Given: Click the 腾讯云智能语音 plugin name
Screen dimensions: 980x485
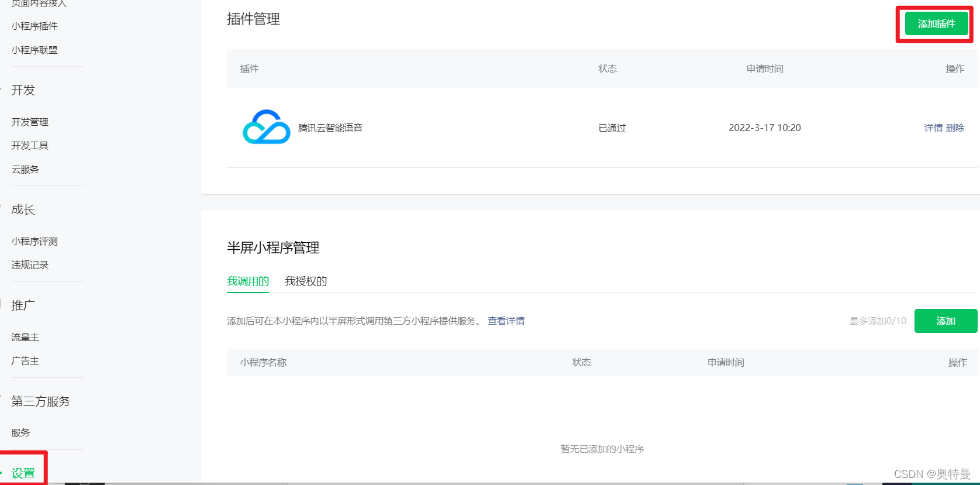Looking at the screenshot, I should pyautogui.click(x=330, y=128).
